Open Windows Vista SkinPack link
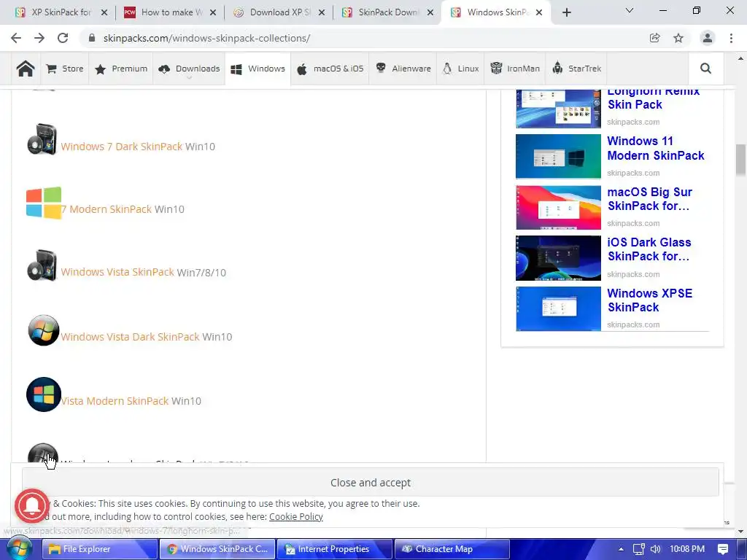The height and width of the screenshot is (560, 747). [117, 272]
